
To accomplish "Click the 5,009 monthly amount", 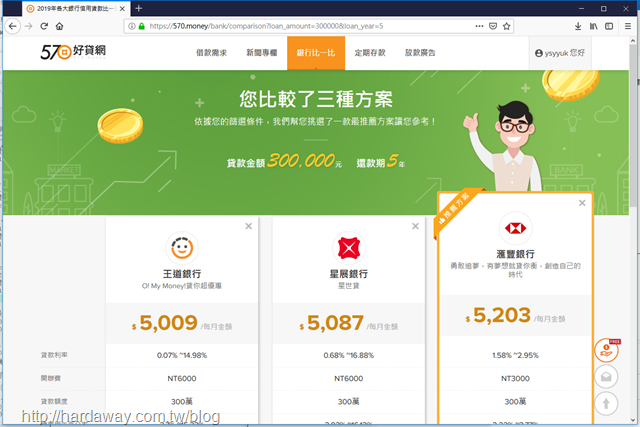I will [x=169, y=323].
